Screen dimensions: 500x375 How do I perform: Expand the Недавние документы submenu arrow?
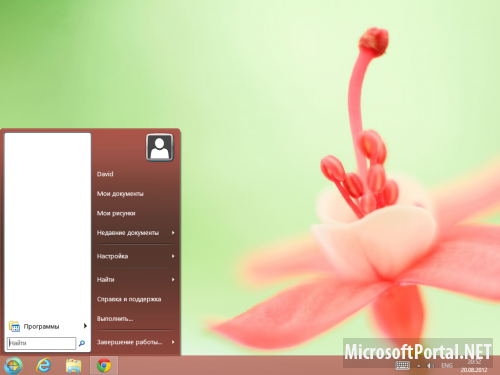(x=173, y=233)
